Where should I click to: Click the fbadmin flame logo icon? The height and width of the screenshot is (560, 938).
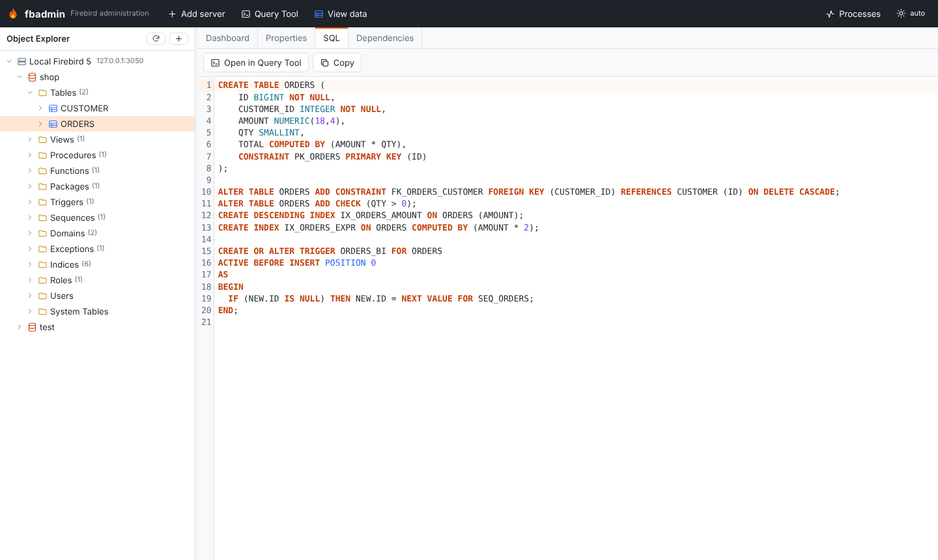click(x=13, y=14)
